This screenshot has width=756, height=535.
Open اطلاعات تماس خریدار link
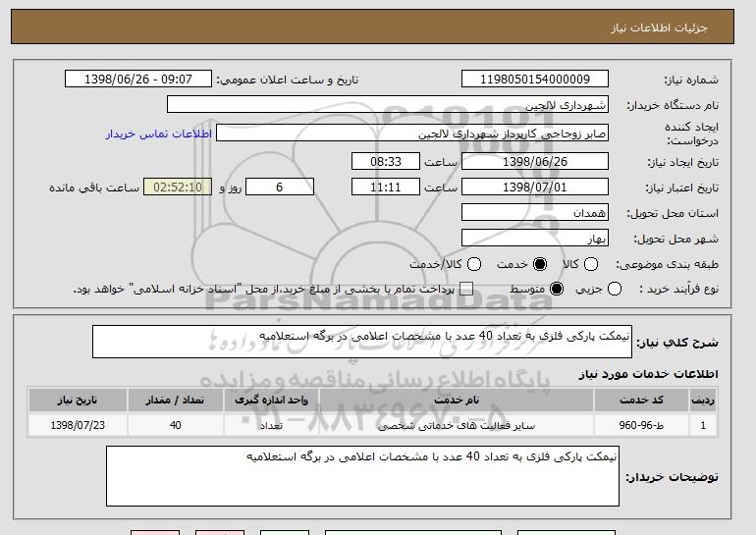coord(159,134)
